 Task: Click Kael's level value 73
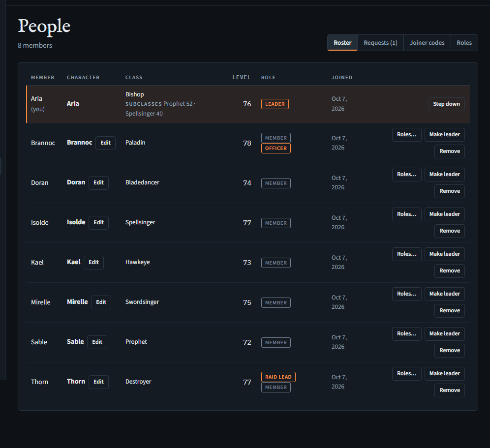(247, 263)
